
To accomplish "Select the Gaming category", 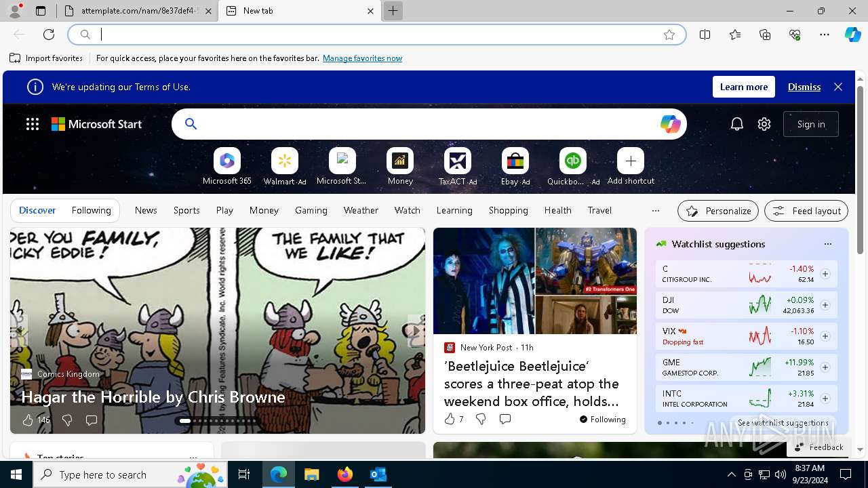I will [x=311, y=211].
